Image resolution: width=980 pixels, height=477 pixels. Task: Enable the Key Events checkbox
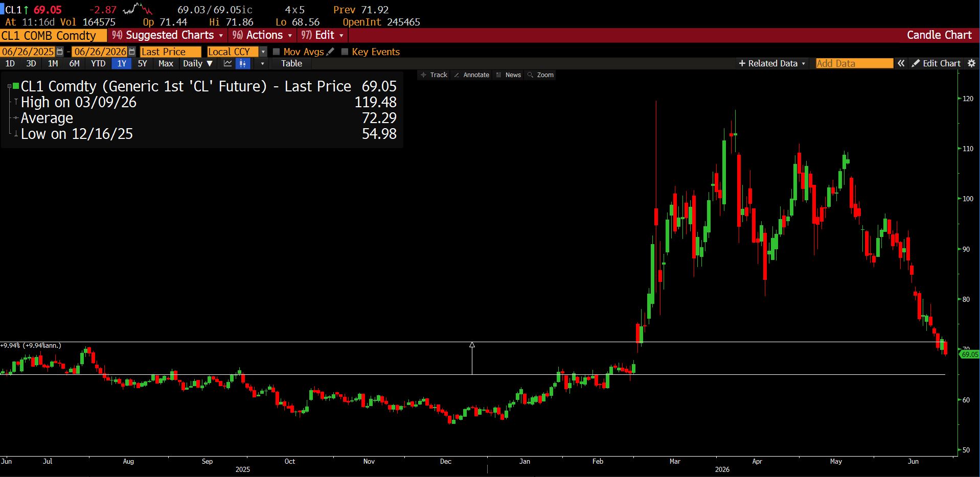tap(345, 52)
